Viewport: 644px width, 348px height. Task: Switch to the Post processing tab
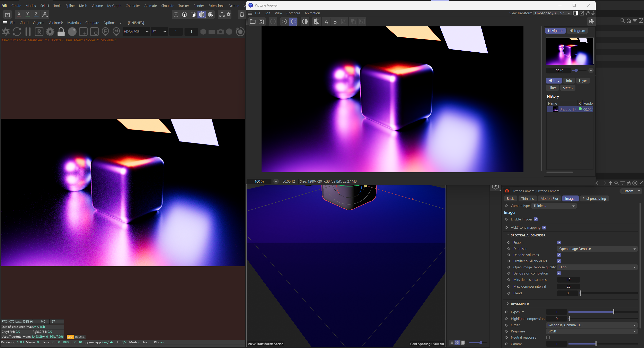pyautogui.click(x=594, y=199)
